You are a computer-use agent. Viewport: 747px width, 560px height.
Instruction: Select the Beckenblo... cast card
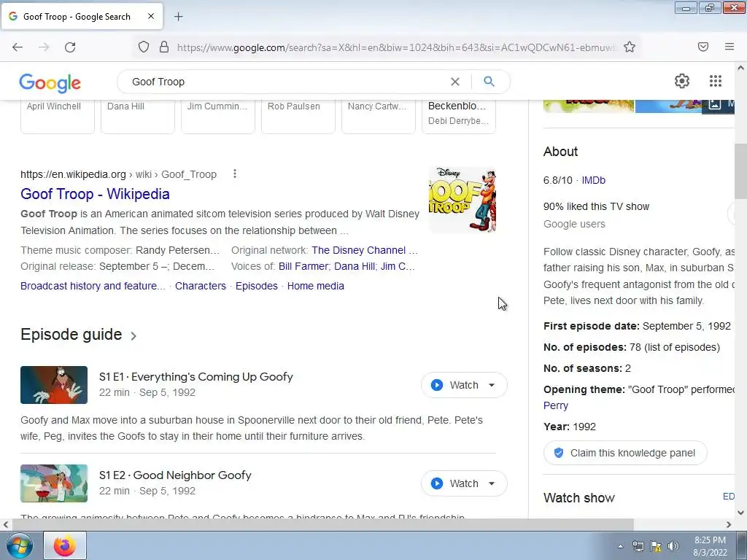point(459,117)
